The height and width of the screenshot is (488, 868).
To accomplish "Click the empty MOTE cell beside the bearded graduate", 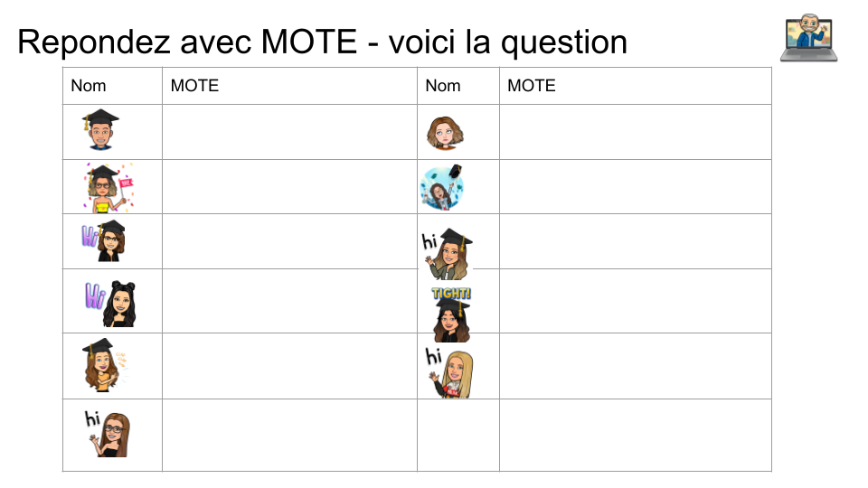I will tap(289, 132).
